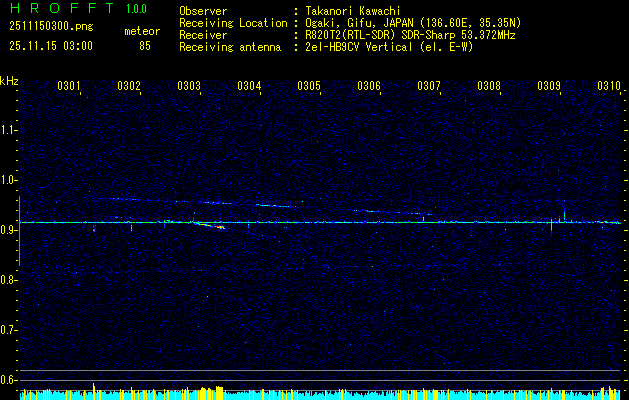Screen dimensions: 629x400
Task: Click the 0301 time marker
Action: tap(69, 87)
